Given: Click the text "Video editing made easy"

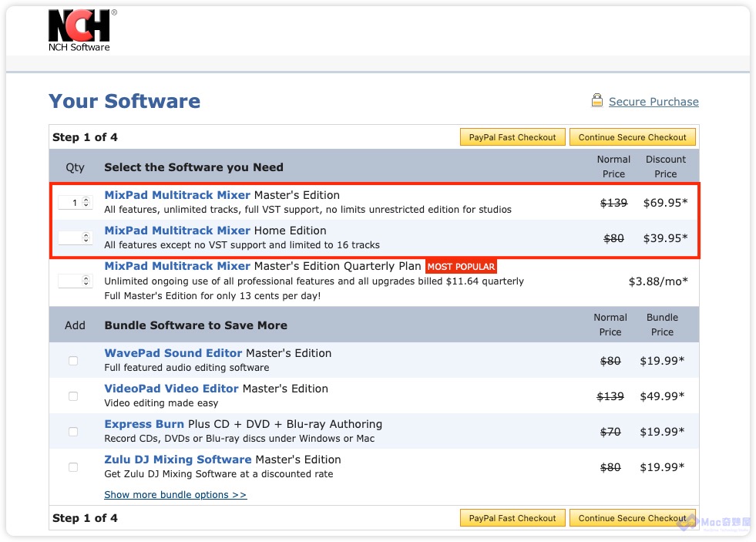Looking at the screenshot, I should (x=161, y=403).
